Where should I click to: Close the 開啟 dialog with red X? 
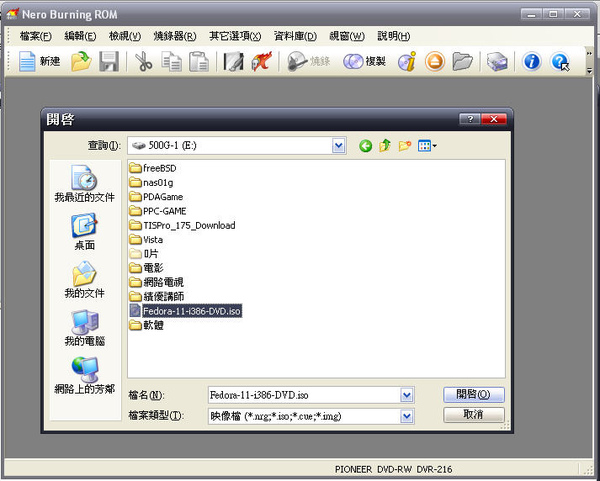pyautogui.click(x=494, y=119)
